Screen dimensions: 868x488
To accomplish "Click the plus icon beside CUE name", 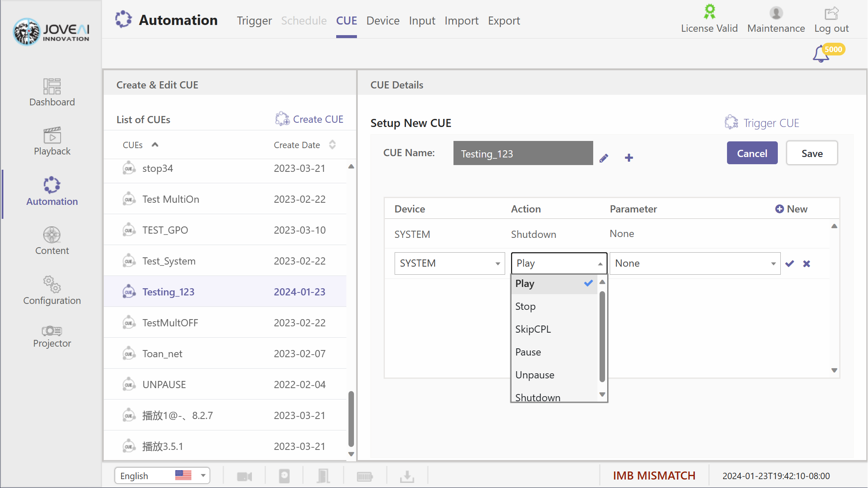I will [x=629, y=158].
